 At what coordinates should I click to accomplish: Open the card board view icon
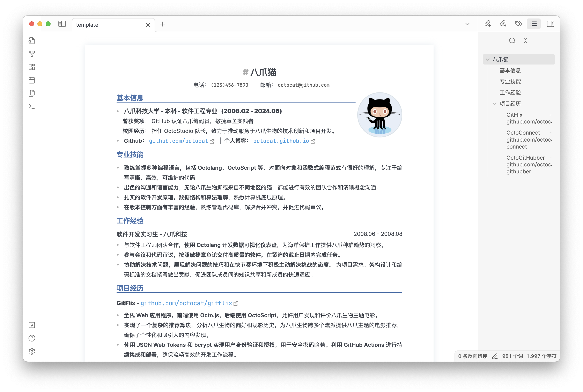(x=32, y=67)
